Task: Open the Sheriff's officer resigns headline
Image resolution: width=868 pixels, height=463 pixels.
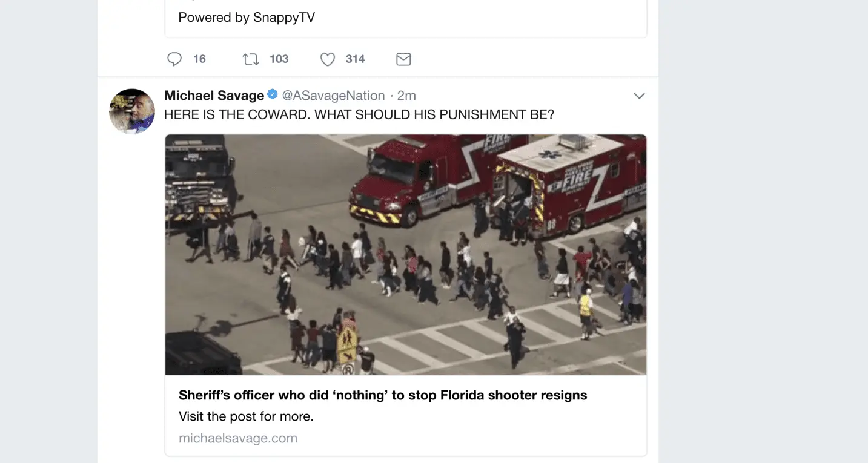Action: pos(383,395)
